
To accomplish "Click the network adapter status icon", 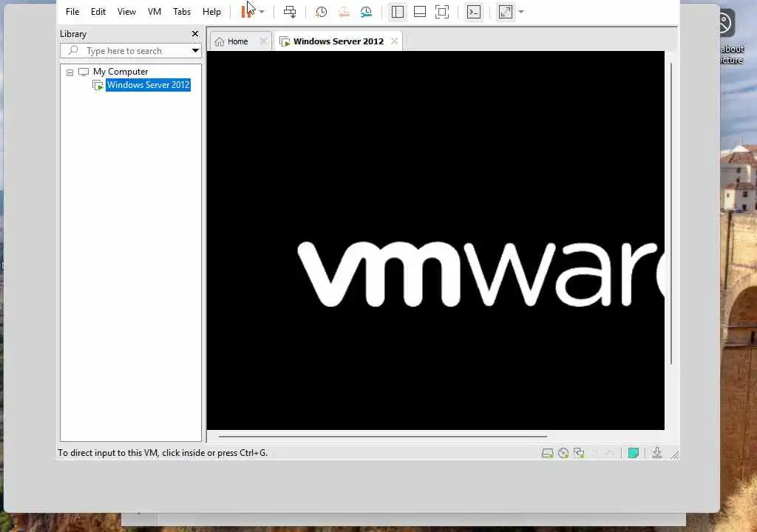I will pos(579,454).
